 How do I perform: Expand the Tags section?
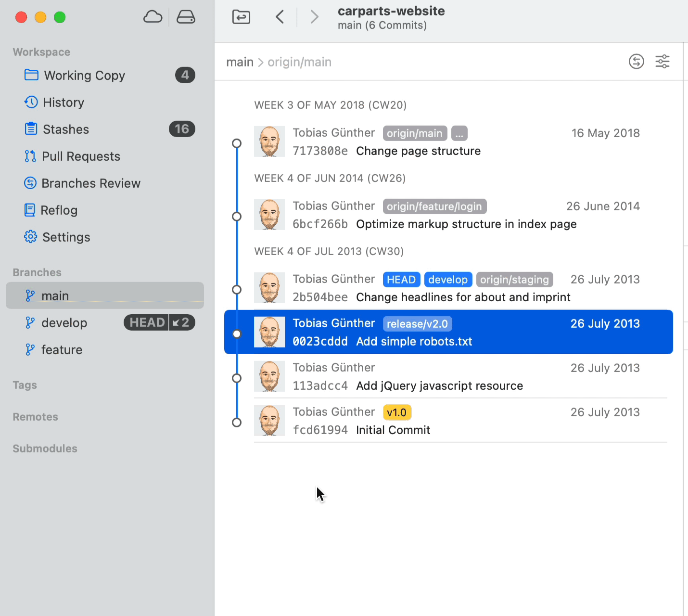tap(25, 385)
